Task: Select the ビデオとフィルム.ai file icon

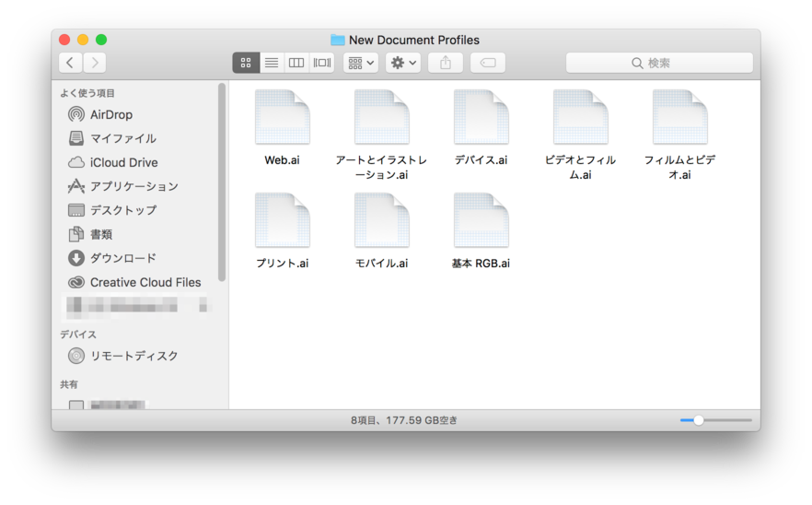Action: (x=581, y=117)
